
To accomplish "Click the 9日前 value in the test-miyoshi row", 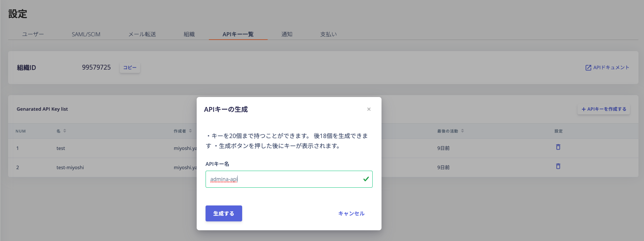I will pos(444,167).
